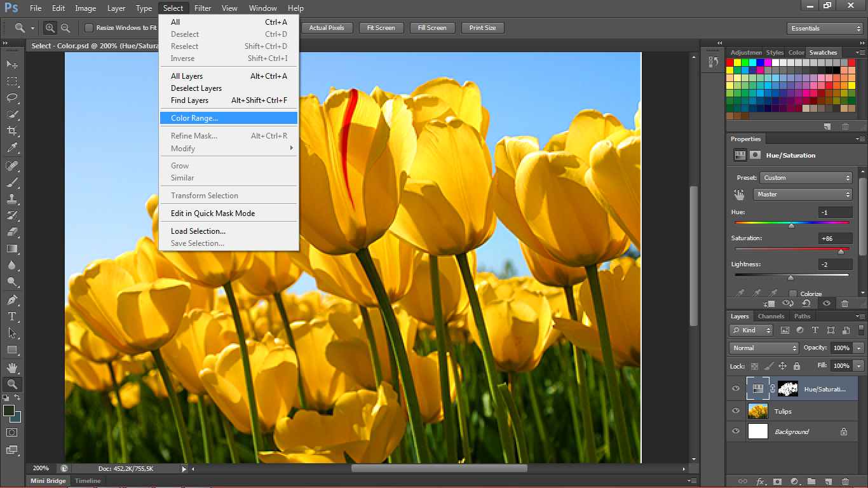Switch to the Paths tab
The image size is (868, 488).
coord(802,316)
